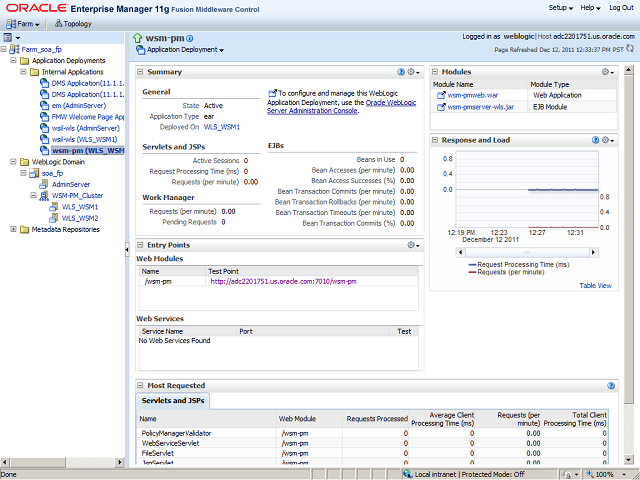The height and width of the screenshot is (480, 640).
Task: Switch to Servlets and JSPs tab
Action: click(174, 400)
